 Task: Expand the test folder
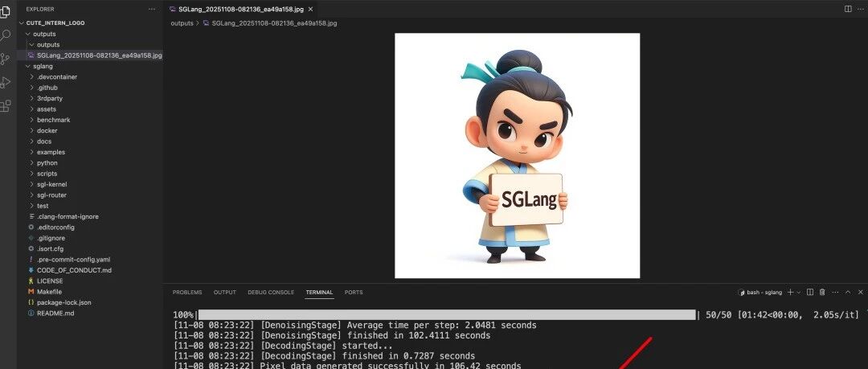point(43,206)
